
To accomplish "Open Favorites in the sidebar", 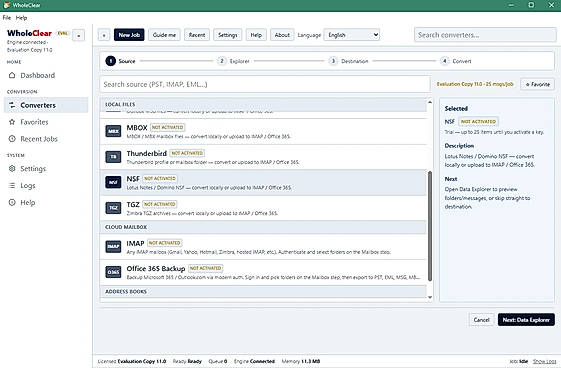I will (x=46, y=122).
